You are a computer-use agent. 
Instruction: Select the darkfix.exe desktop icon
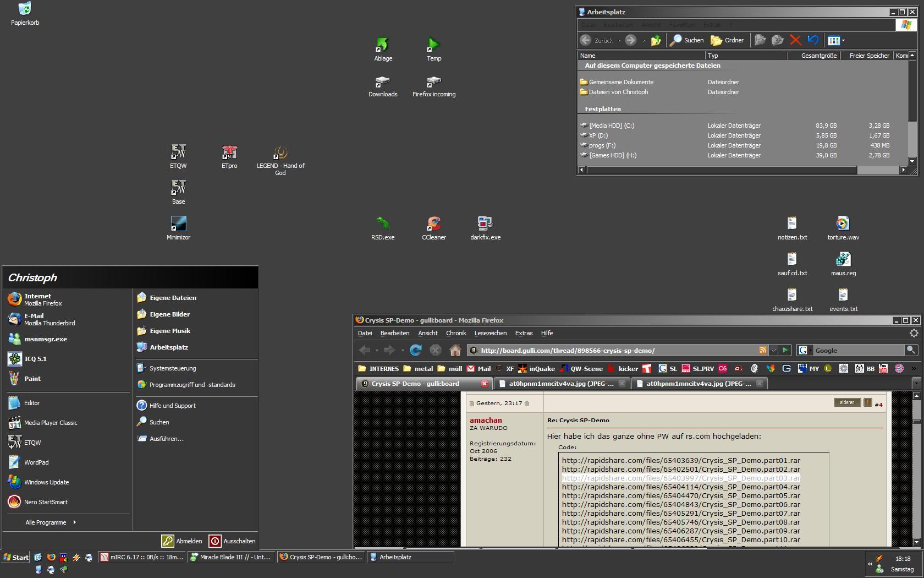pos(485,228)
